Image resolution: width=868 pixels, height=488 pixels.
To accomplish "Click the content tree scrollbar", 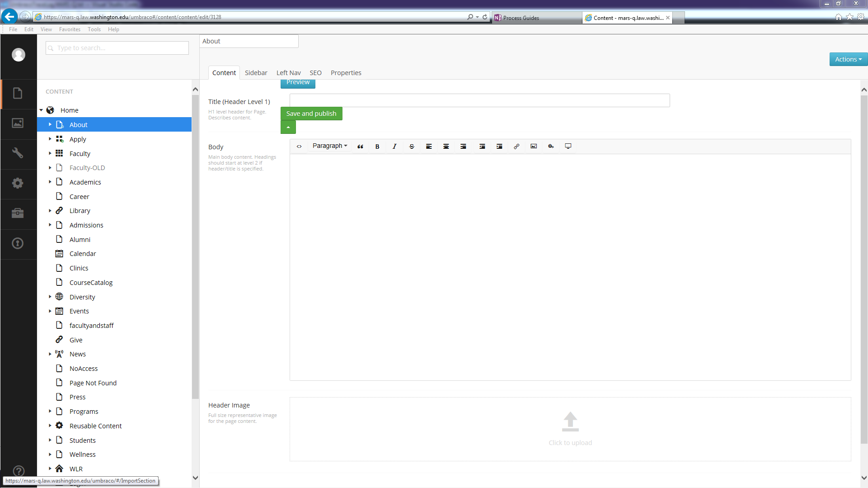I will coord(195,246).
